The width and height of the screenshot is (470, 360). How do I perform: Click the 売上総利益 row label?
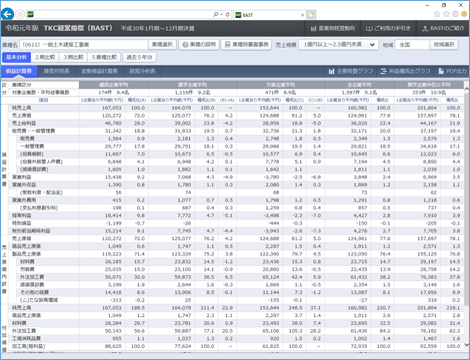coord(24,123)
